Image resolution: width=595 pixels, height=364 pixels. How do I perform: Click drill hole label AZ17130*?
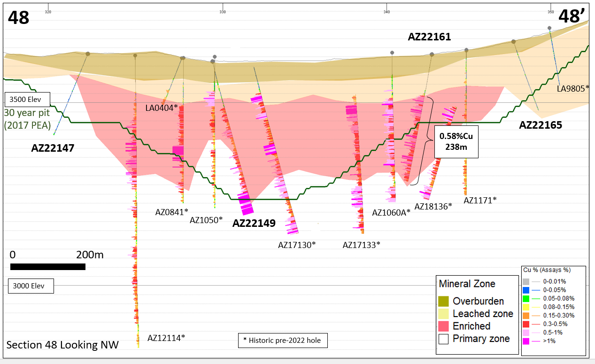tap(297, 245)
